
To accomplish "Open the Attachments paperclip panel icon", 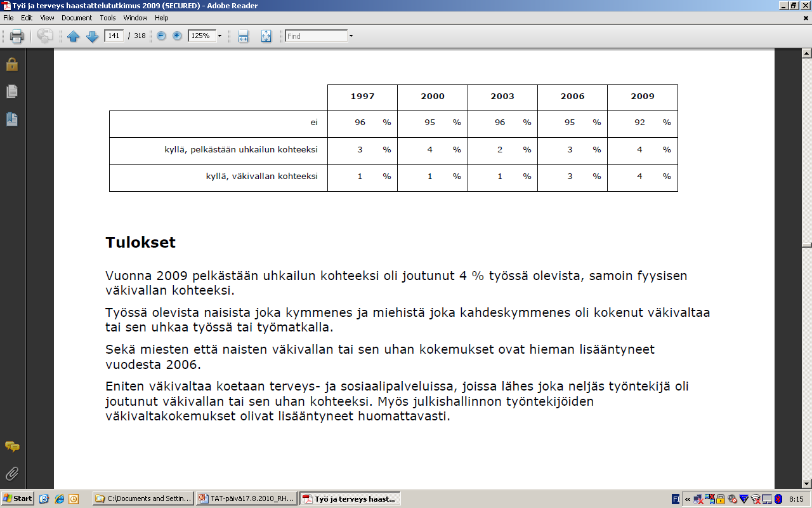I will [x=12, y=474].
